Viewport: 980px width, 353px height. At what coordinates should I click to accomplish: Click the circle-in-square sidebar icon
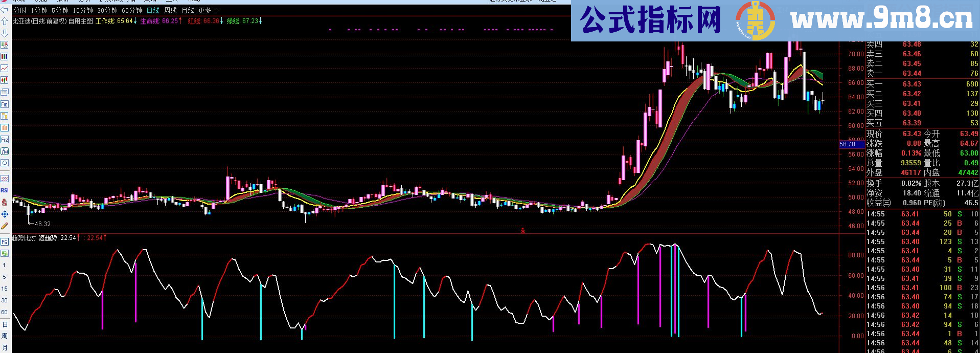[x=5, y=163]
